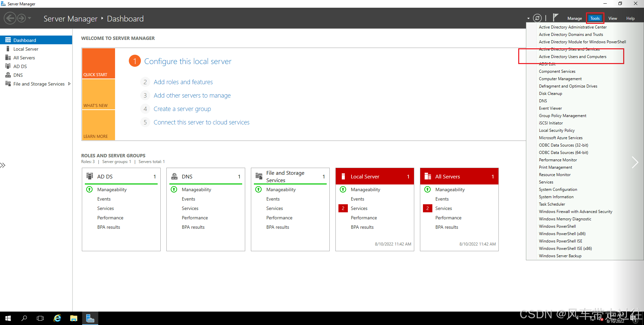The height and width of the screenshot is (325, 644).
Task: Select Dashboard in the left sidebar
Action: tap(36, 40)
